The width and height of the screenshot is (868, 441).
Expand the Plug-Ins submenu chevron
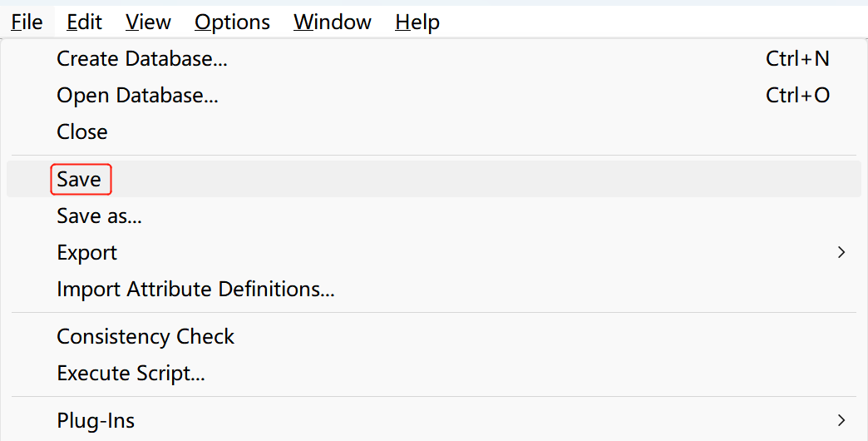(841, 420)
